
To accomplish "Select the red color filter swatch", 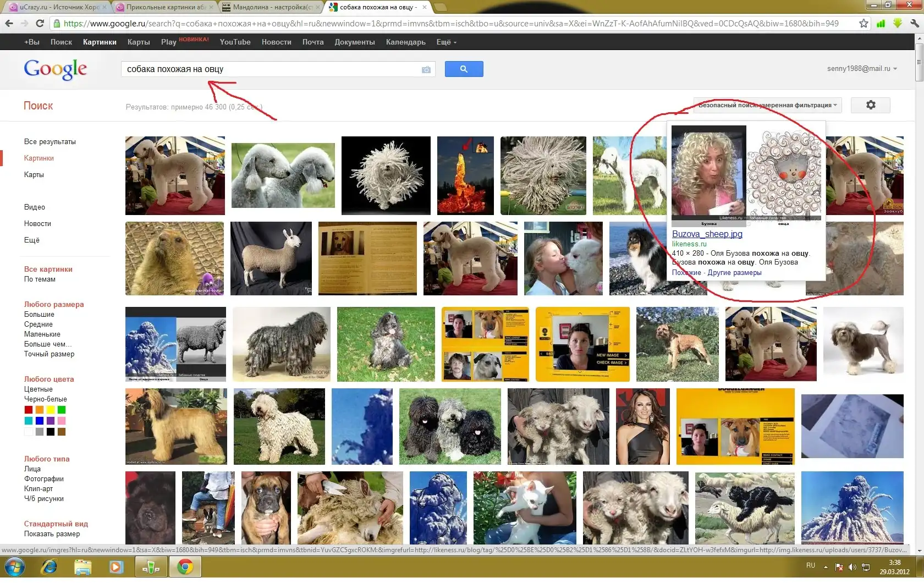I will coord(29,410).
